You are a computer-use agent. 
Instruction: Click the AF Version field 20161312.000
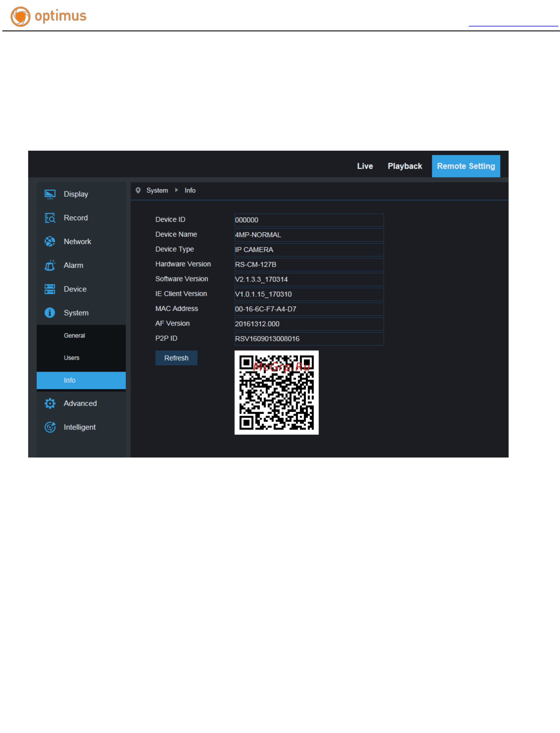point(309,324)
